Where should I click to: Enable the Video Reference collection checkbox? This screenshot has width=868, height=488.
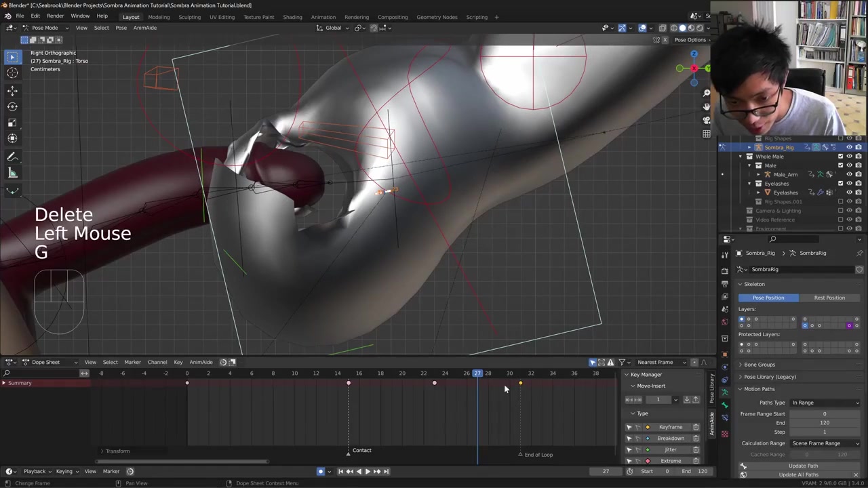coord(840,220)
